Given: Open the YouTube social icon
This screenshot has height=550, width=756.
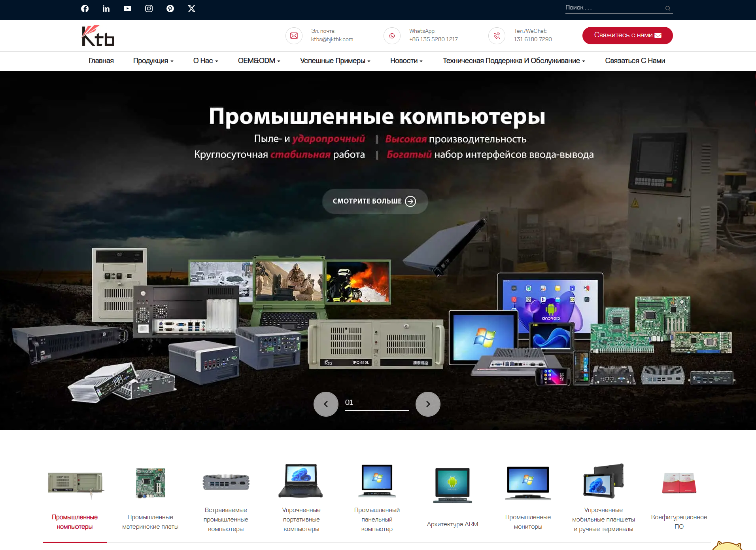Looking at the screenshot, I should pyautogui.click(x=127, y=9).
